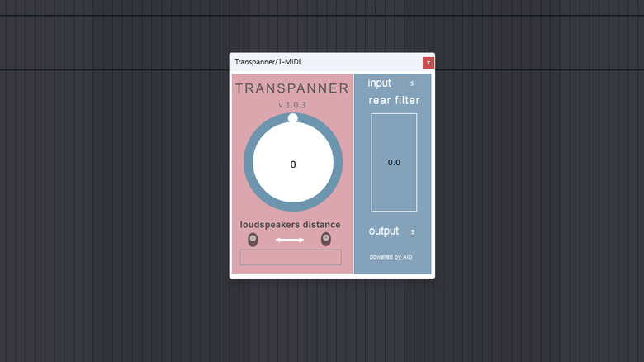Click the loudspeakers distance label
Image resolution: width=644 pixels, height=362 pixels.
click(291, 225)
